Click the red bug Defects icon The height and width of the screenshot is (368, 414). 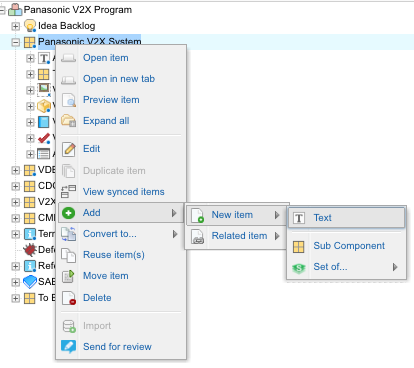click(x=30, y=250)
